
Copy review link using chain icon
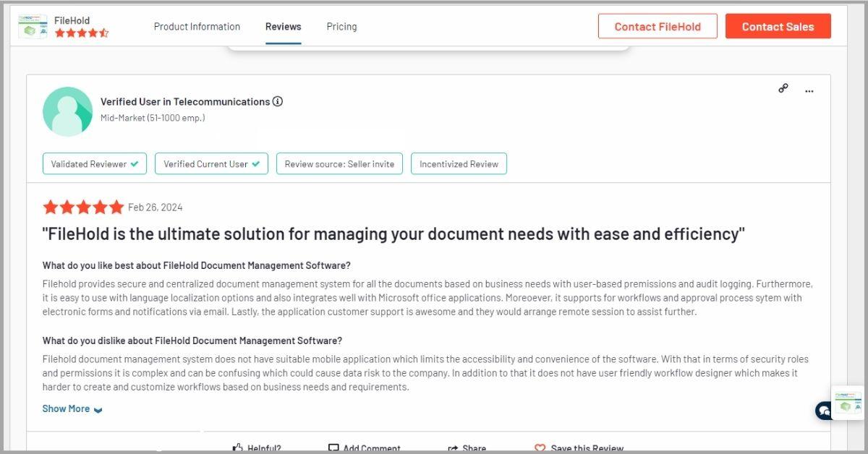tap(783, 88)
